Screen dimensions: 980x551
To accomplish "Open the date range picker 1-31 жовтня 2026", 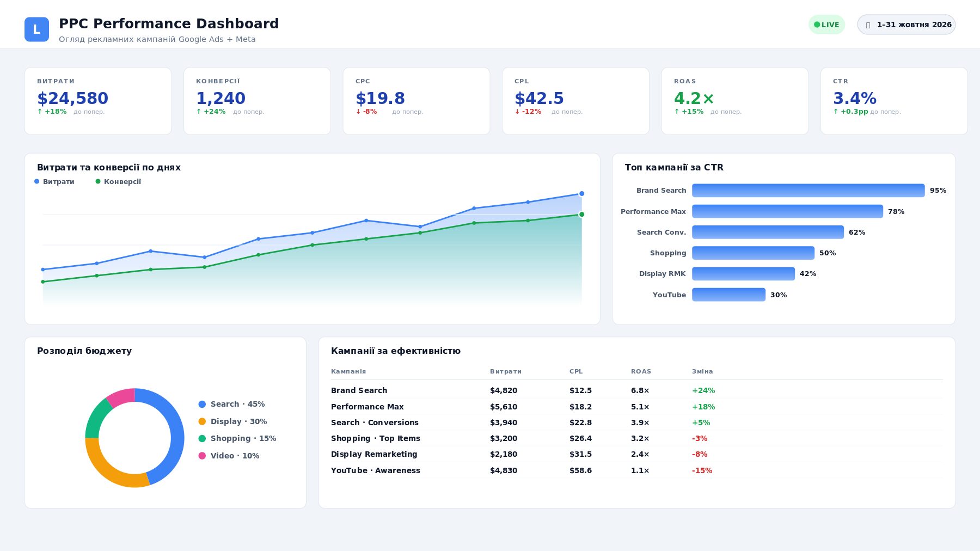I will [906, 25].
